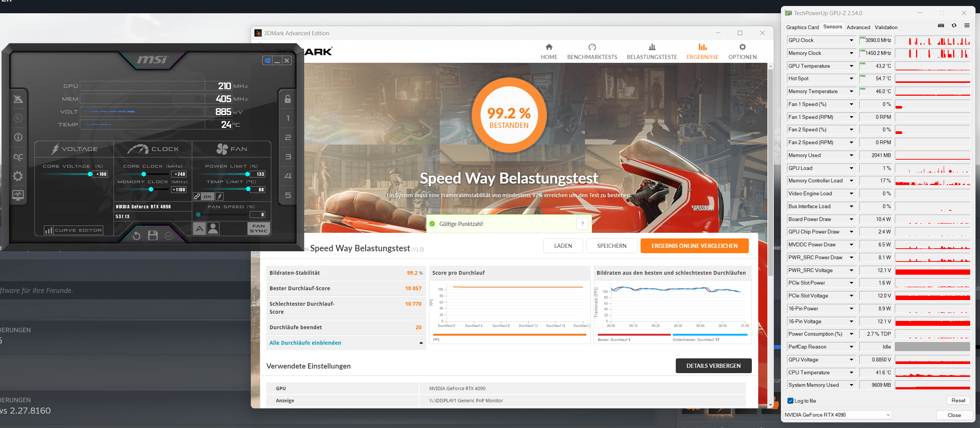Click Afterburner reset settings icon
The height and width of the screenshot is (428, 980).
tap(137, 236)
